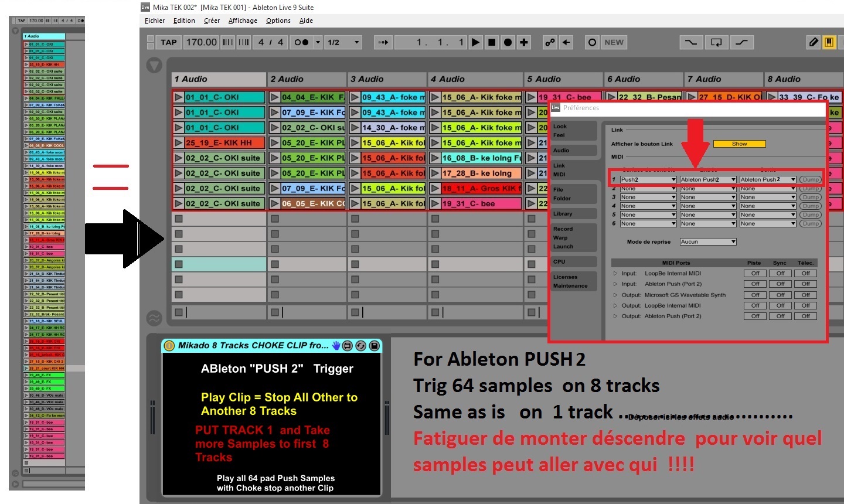The width and height of the screenshot is (844, 504).
Task: Toggle Draw Mode pencil icon
Action: pos(814,42)
